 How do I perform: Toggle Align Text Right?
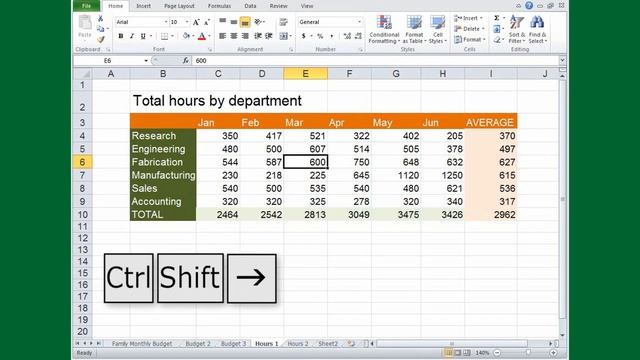coord(245,36)
